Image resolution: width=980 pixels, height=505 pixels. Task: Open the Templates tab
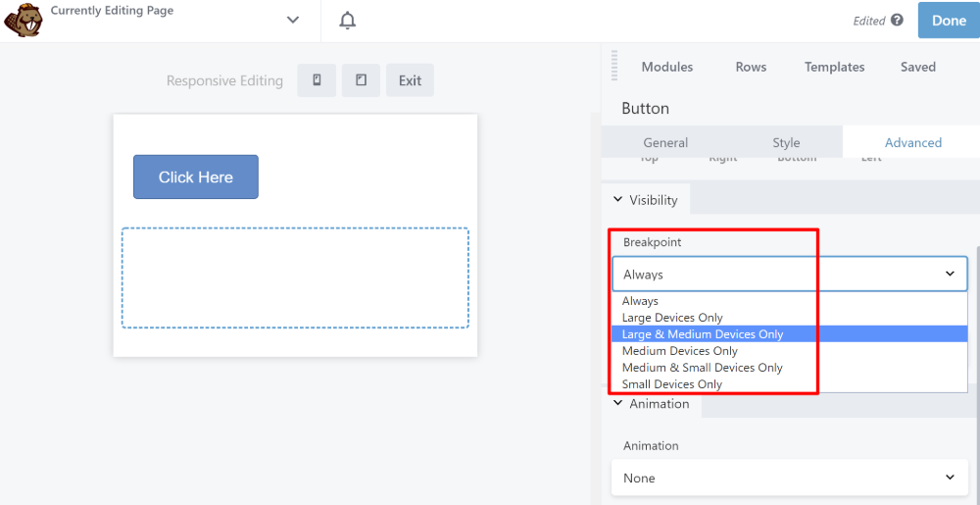834,67
